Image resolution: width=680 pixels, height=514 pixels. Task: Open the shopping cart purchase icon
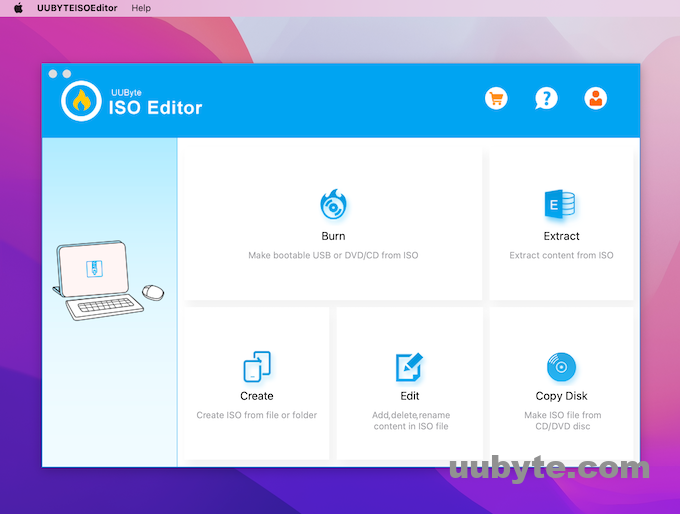496,98
